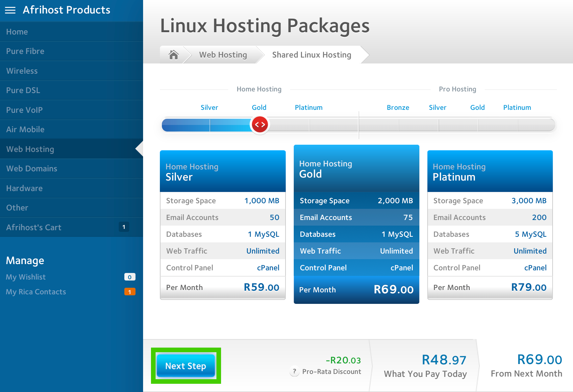Click the My Rica Contacts badge

130,292
